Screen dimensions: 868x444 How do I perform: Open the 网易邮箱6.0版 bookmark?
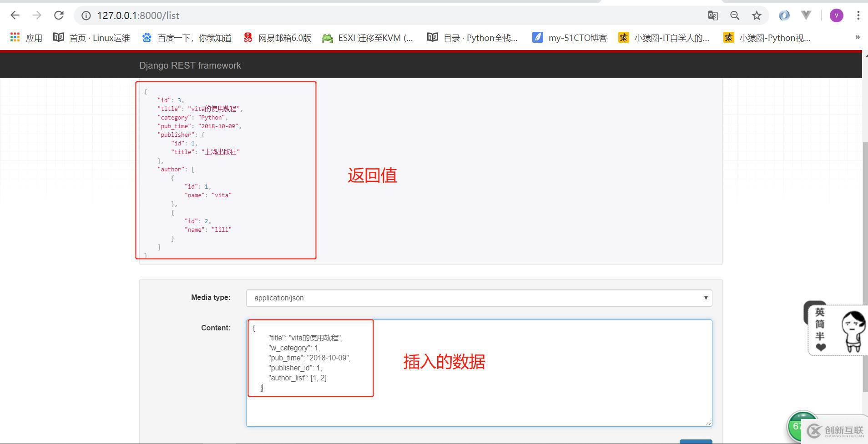coord(277,38)
